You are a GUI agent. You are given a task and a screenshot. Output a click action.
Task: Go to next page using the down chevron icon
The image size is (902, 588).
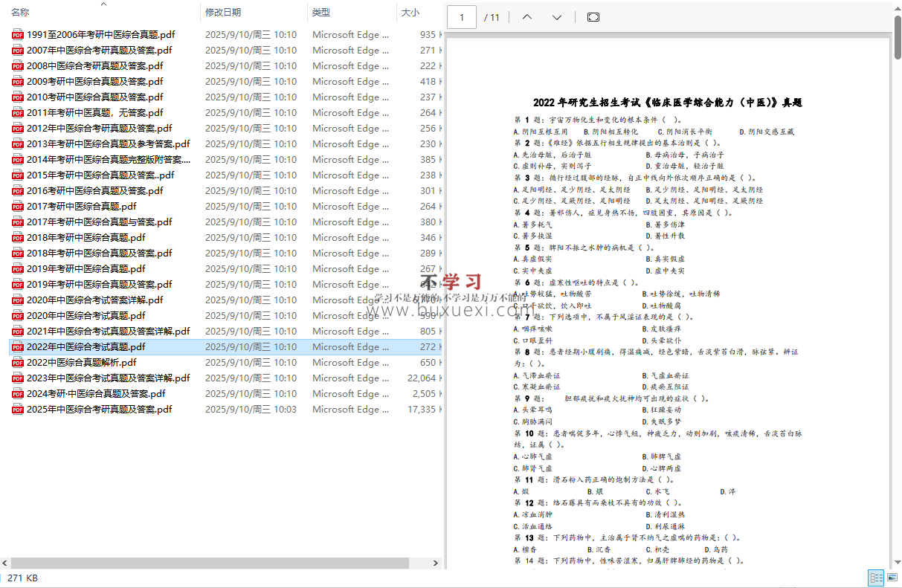coord(557,16)
